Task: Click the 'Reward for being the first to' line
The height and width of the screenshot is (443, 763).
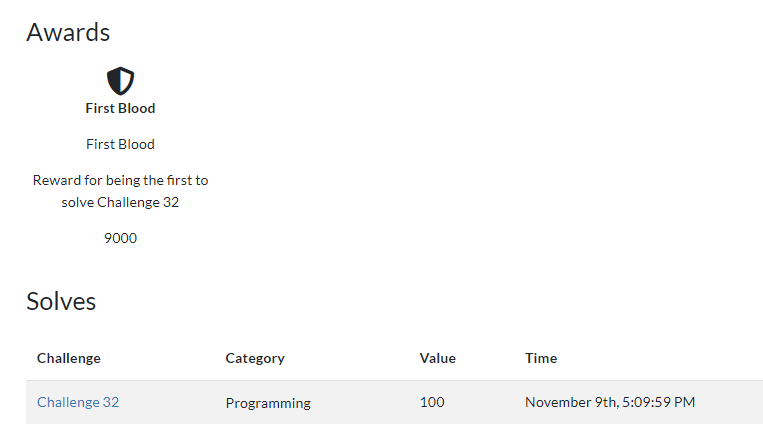Action: point(120,180)
